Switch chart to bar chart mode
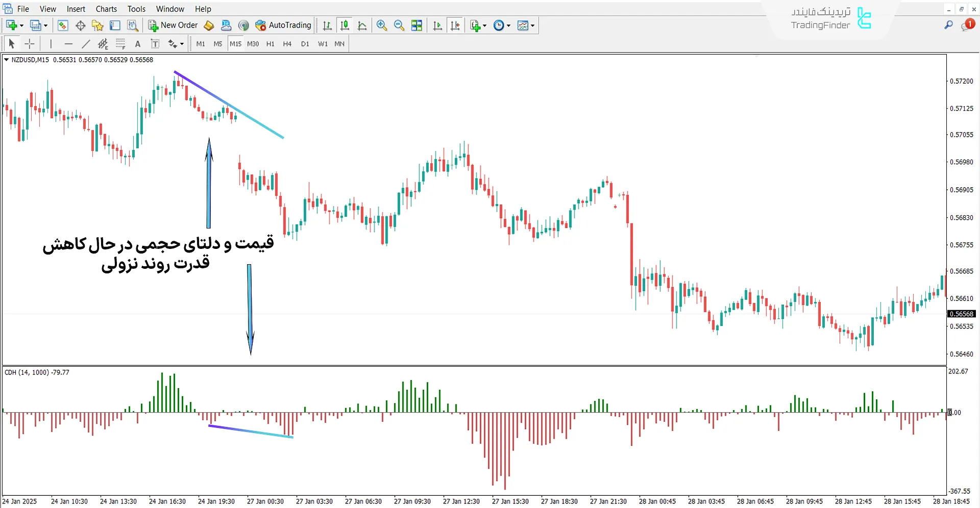 [327, 26]
